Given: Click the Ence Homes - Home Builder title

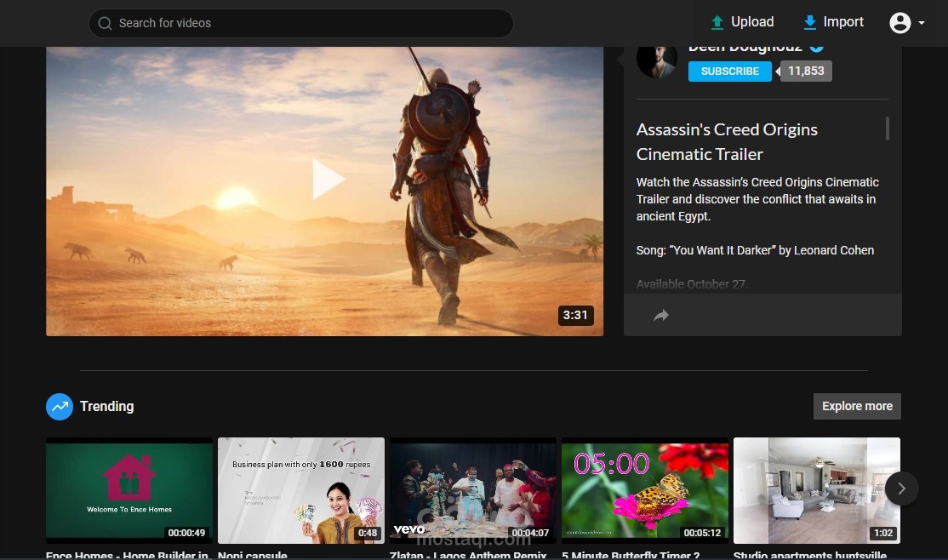Looking at the screenshot, I should pos(127,555).
